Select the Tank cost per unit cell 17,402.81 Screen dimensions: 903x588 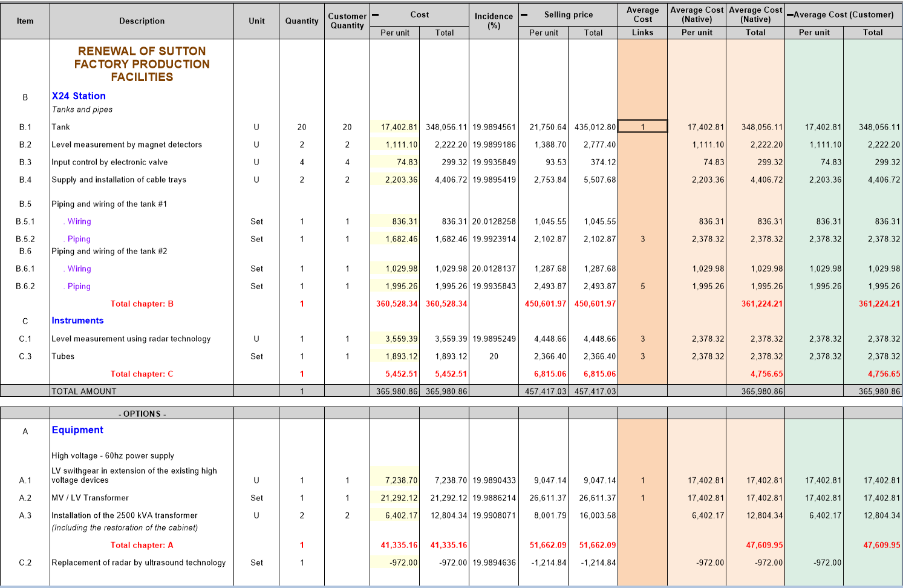[x=395, y=127]
